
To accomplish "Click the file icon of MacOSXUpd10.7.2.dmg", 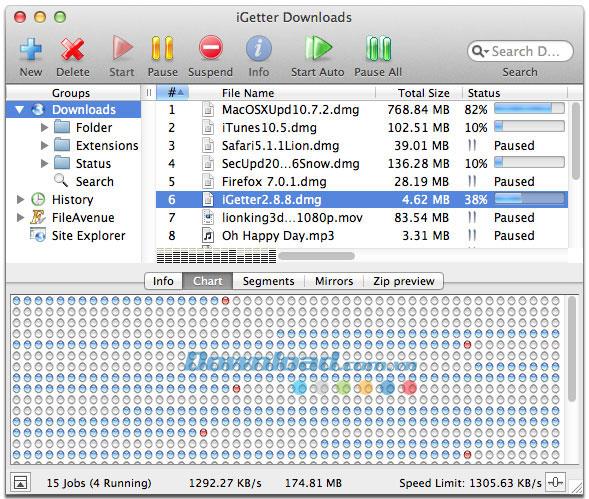I will [208, 109].
